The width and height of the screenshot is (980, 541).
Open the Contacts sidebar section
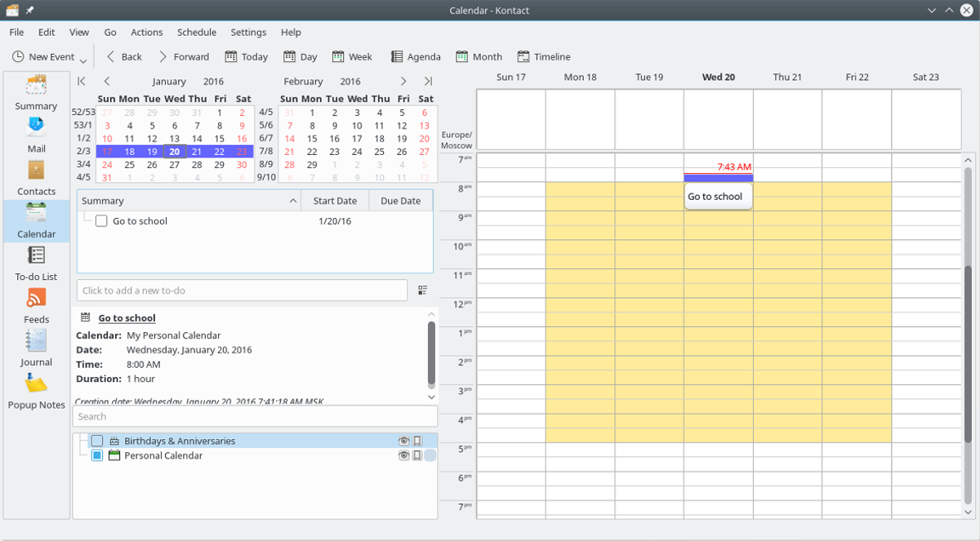(x=36, y=179)
